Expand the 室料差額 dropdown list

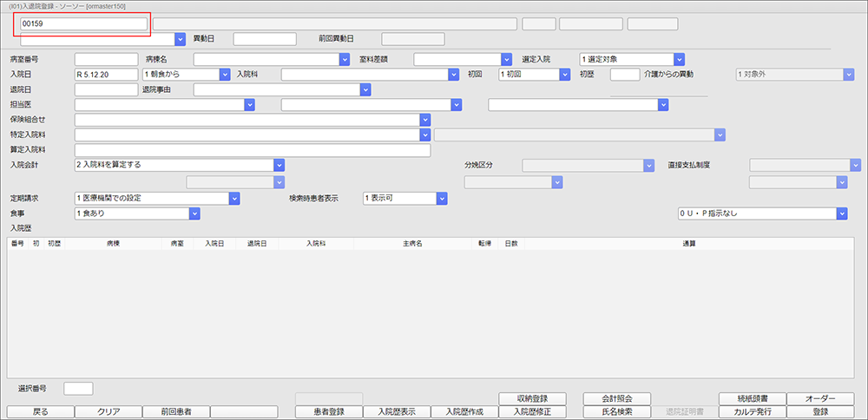[507, 60]
